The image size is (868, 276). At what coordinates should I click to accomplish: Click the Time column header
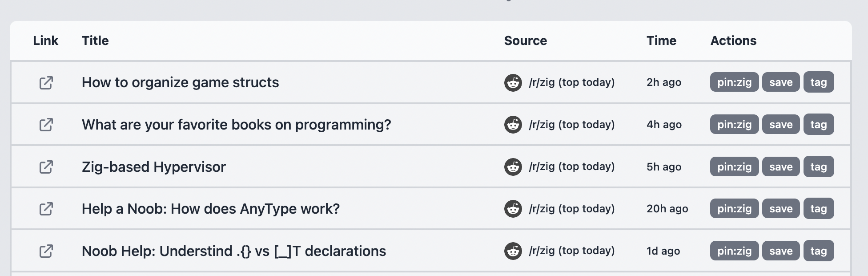pyautogui.click(x=661, y=41)
